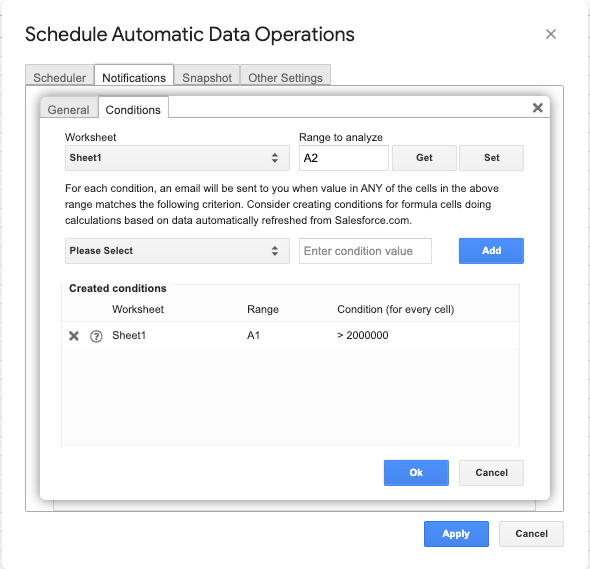This screenshot has width=590, height=569.
Task: Switch to the General sub-tab
Action: 68,108
